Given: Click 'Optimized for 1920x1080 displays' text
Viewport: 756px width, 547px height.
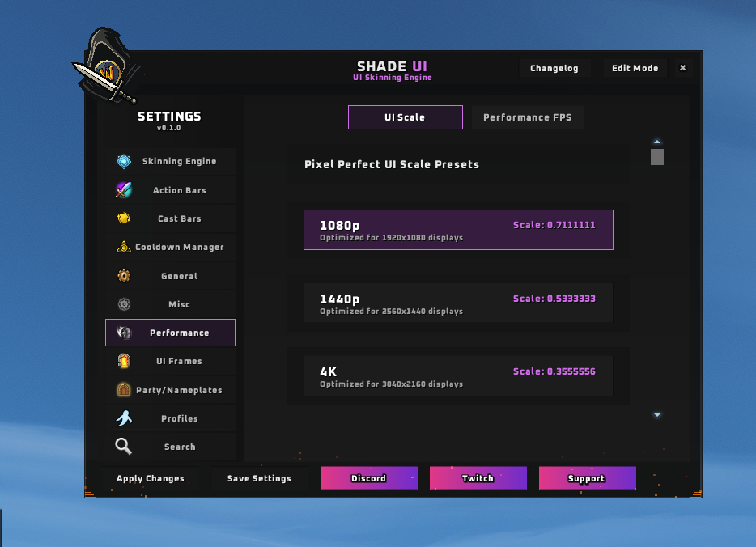Looking at the screenshot, I should [391, 238].
